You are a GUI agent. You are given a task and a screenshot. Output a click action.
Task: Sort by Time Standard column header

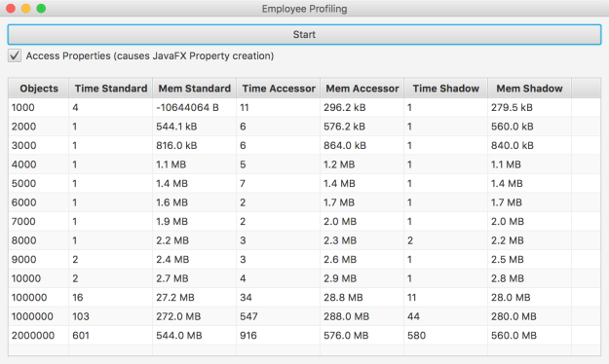point(111,89)
